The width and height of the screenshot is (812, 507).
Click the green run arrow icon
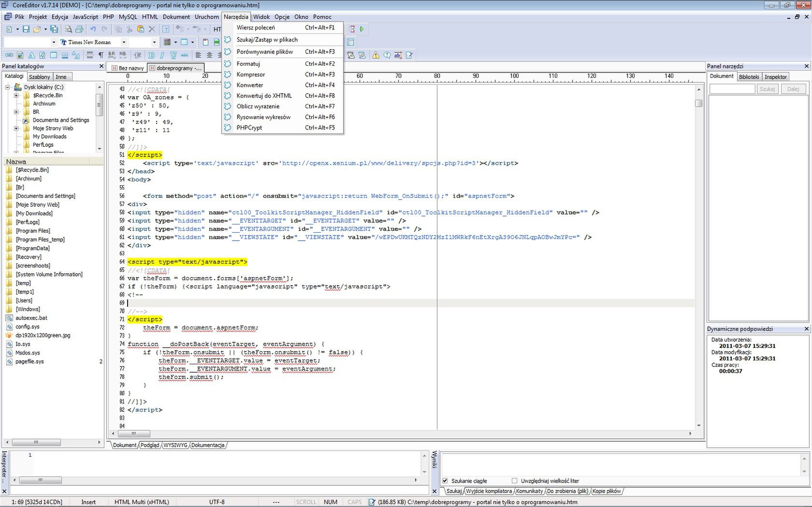(362, 29)
